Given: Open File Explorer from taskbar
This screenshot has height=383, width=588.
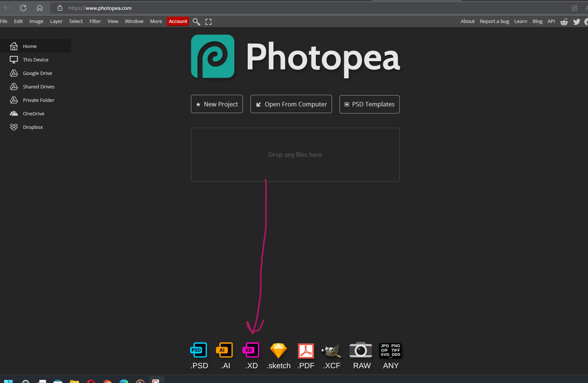Looking at the screenshot, I should point(74,381).
